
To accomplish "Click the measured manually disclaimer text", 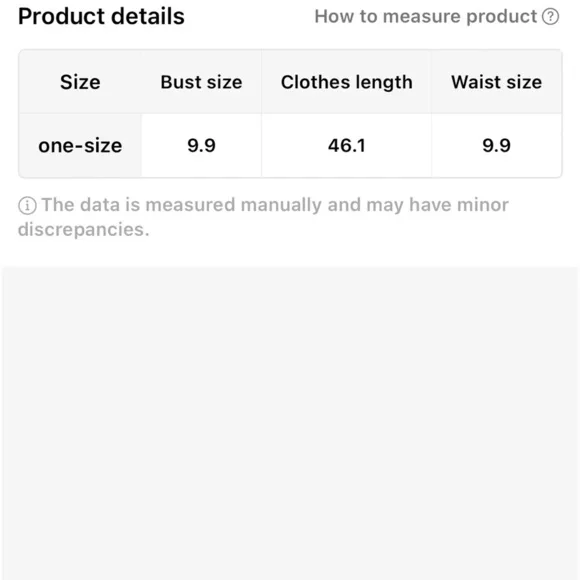I will pyautogui.click(x=263, y=217).
